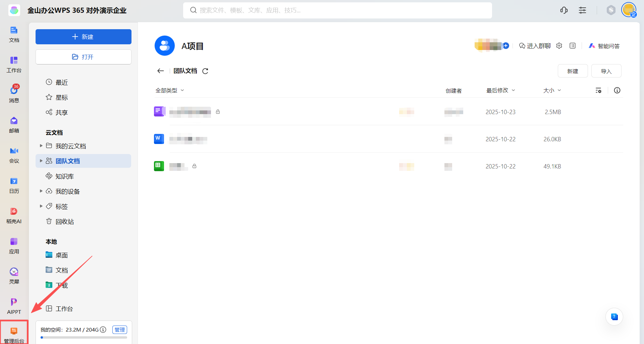Launch AIPPT from the sidebar

click(x=14, y=306)
